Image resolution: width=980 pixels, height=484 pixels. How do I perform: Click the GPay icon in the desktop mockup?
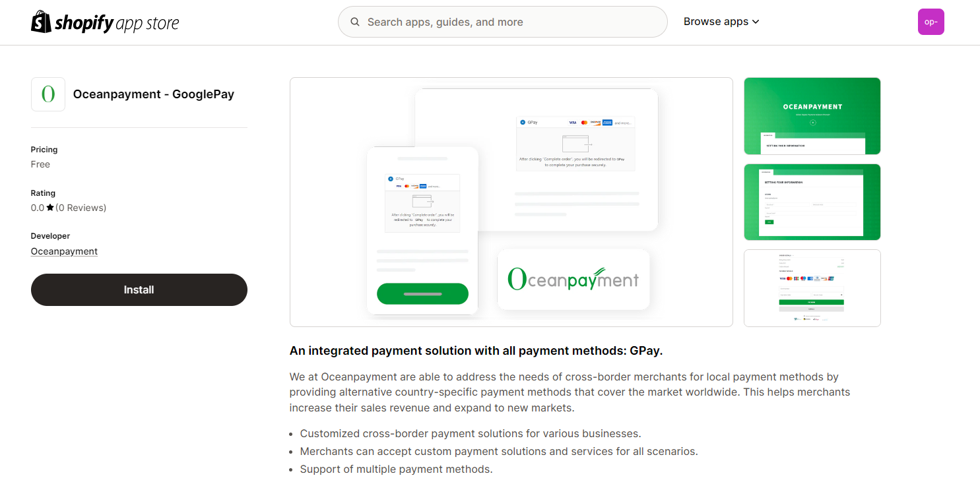click(523, 123)
